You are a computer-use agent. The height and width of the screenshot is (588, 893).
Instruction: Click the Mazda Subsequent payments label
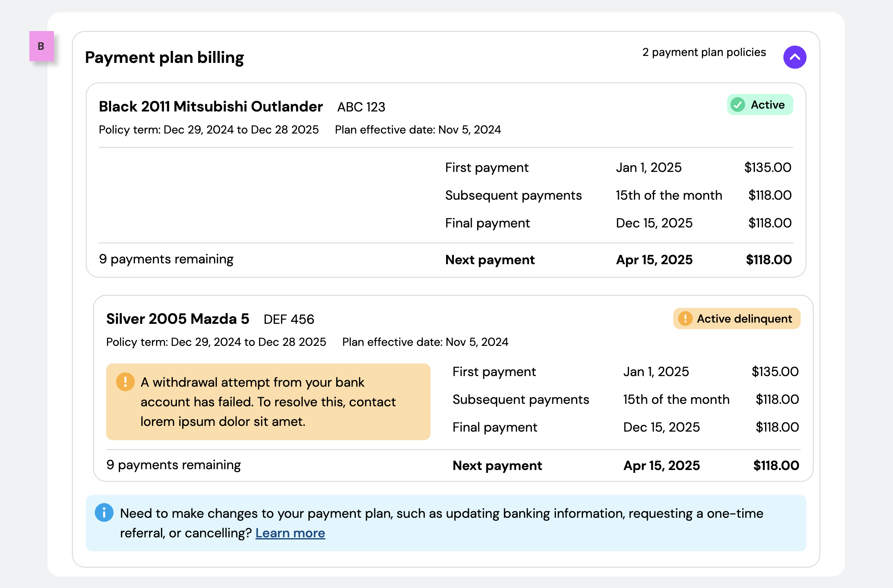[521, 400]
